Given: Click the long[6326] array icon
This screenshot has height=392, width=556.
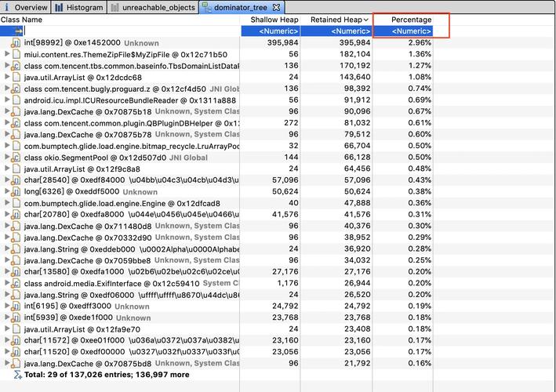Looking at the screenshot, I should (x=16, y=192).
